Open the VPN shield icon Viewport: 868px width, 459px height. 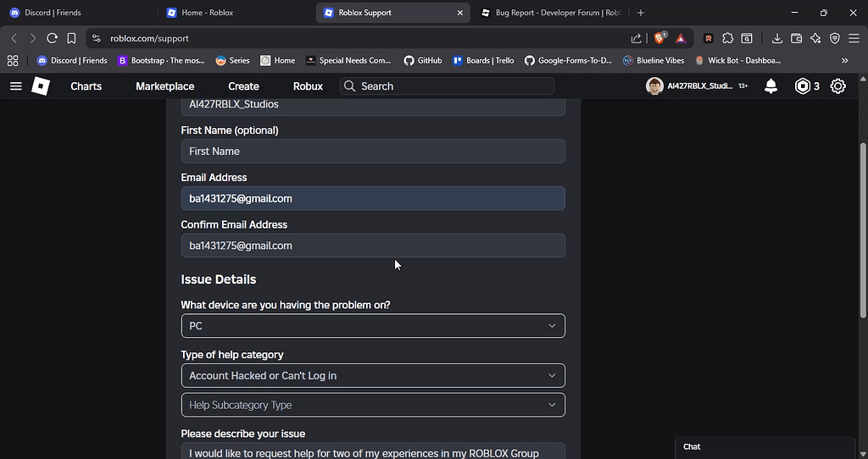835,38
